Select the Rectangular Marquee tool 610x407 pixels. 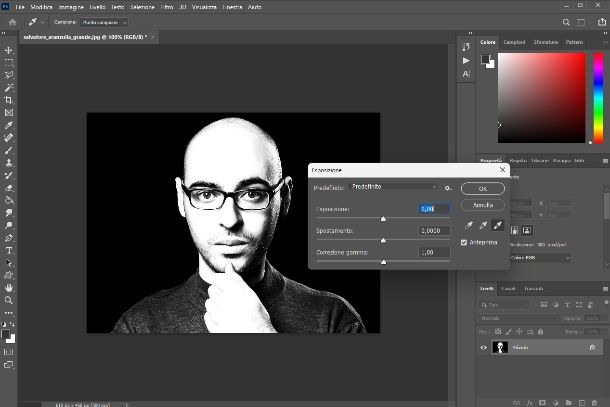[x=9, y=62]
